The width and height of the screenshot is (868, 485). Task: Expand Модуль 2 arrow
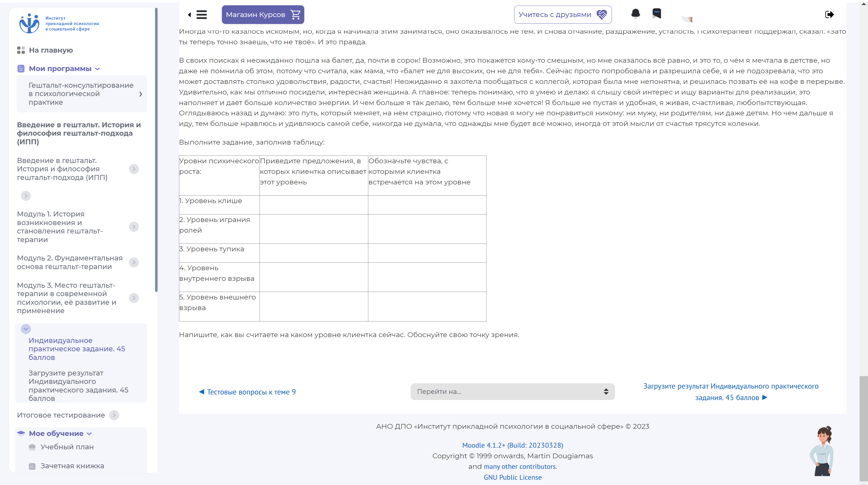click(134, 262)
